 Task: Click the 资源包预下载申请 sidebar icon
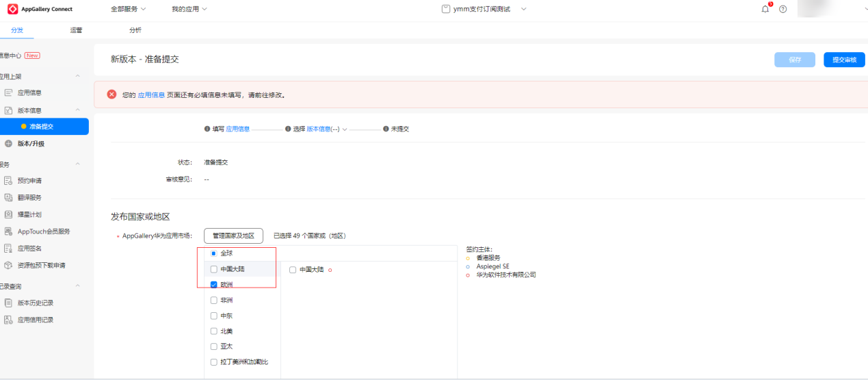point(9,265)
